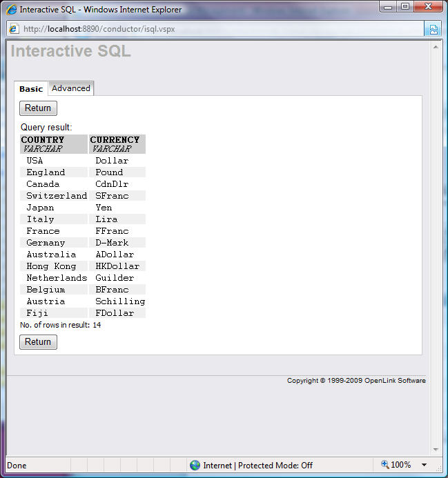448x478 pixels.
Task: Maximize the Internet Explorer window
Action: (x=405, y=7)
